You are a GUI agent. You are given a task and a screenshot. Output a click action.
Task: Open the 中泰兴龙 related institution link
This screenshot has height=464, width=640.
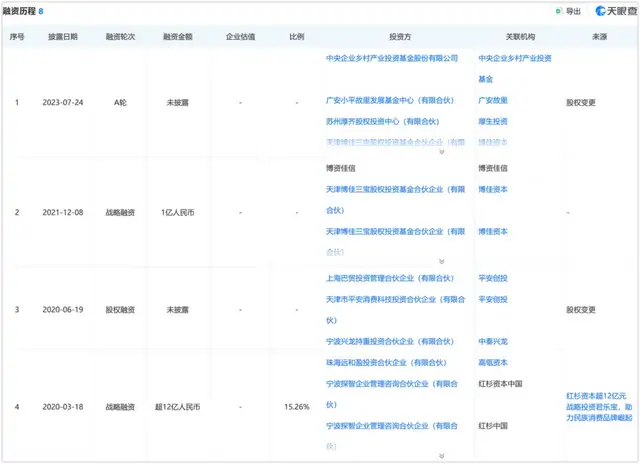pos(493,342)
